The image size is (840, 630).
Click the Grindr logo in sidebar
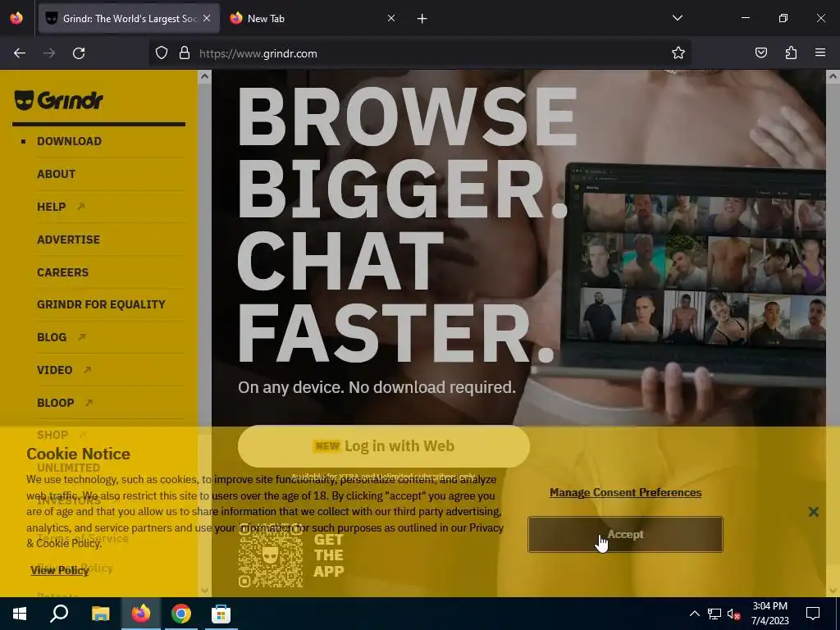58,100
